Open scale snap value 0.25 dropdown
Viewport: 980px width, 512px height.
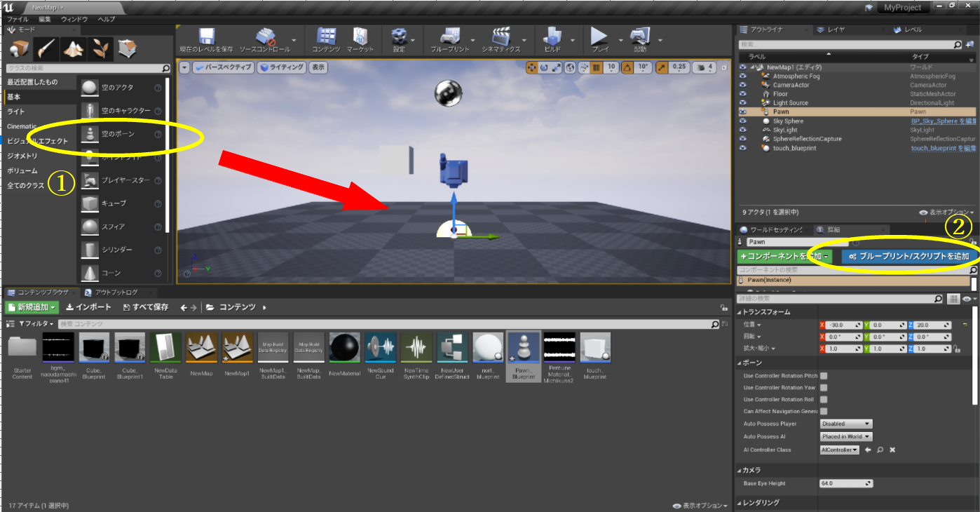click(x=679, y=67)
